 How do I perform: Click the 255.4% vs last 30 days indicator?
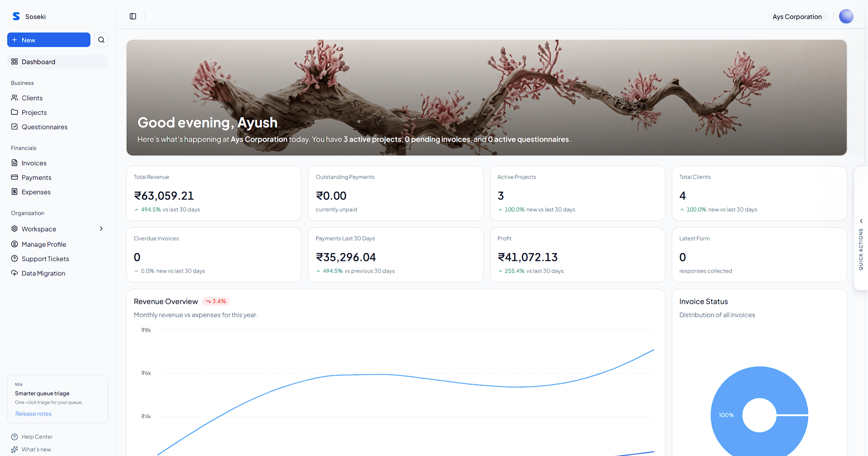(531, 271)
